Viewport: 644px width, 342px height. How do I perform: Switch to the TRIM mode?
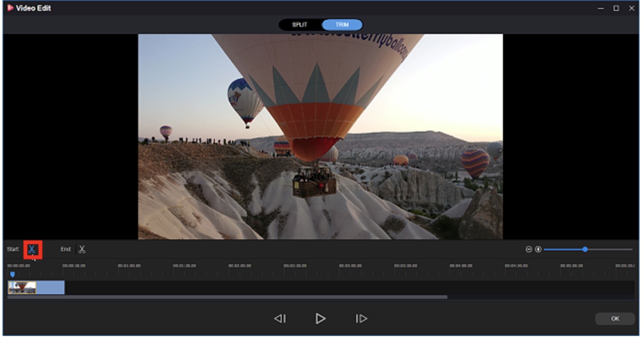(x=342, y=24)
